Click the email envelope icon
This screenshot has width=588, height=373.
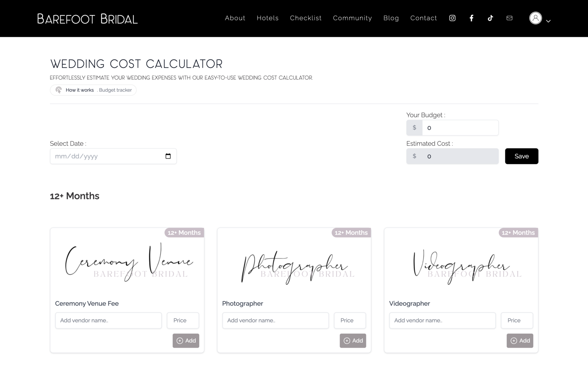click(509, 18)
